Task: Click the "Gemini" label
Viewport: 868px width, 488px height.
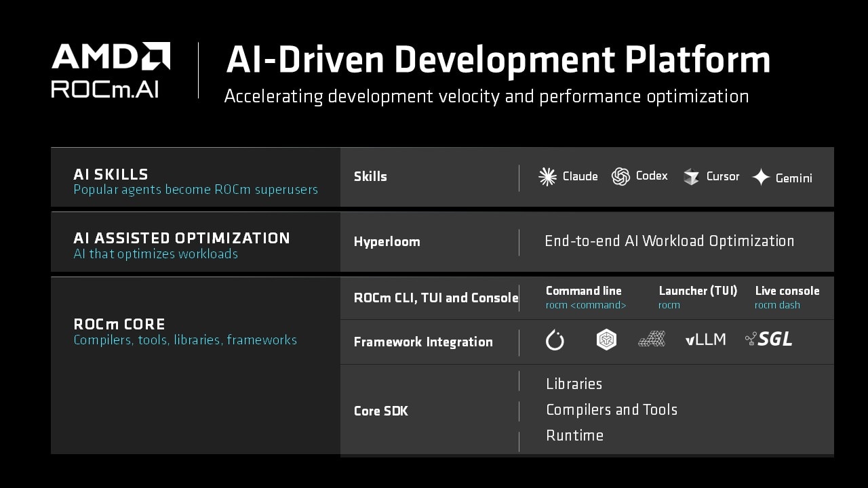Action: pos(794,178)
